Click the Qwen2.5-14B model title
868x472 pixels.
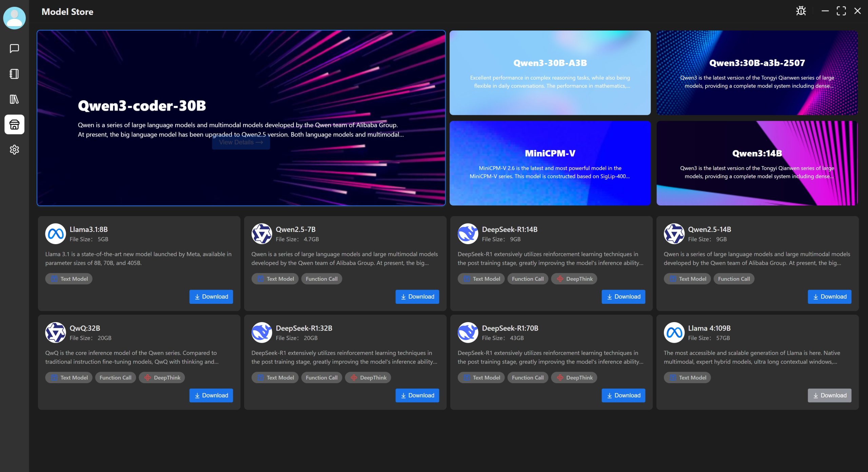(709, 230)
